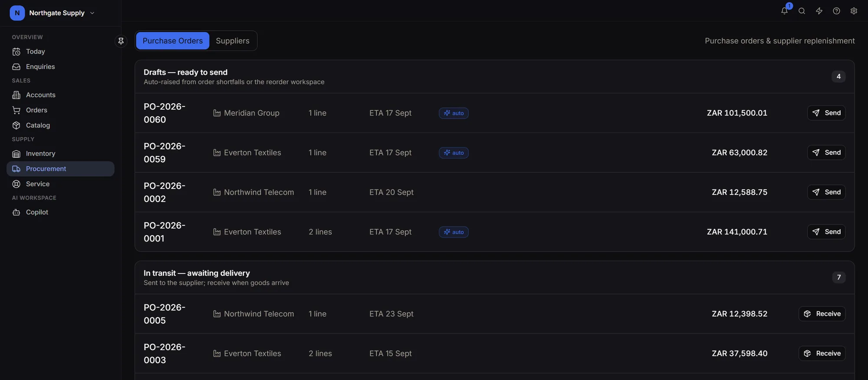Open Accounts in sidebar
This screenshot has height=380, width=868.
pyautogui.click(x=60, y=95)
